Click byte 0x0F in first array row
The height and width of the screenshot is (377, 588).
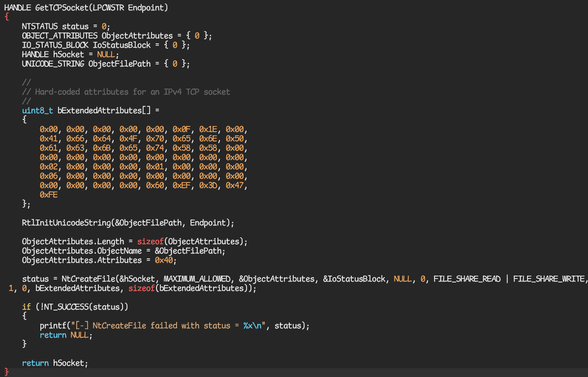pyautogui.click(x=182, y=129)
